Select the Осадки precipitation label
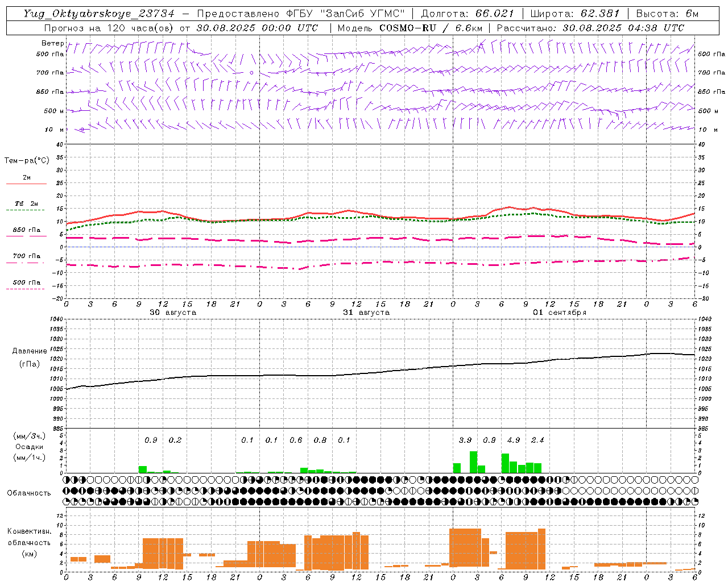The image size is (728, 582). pos(29,447)
